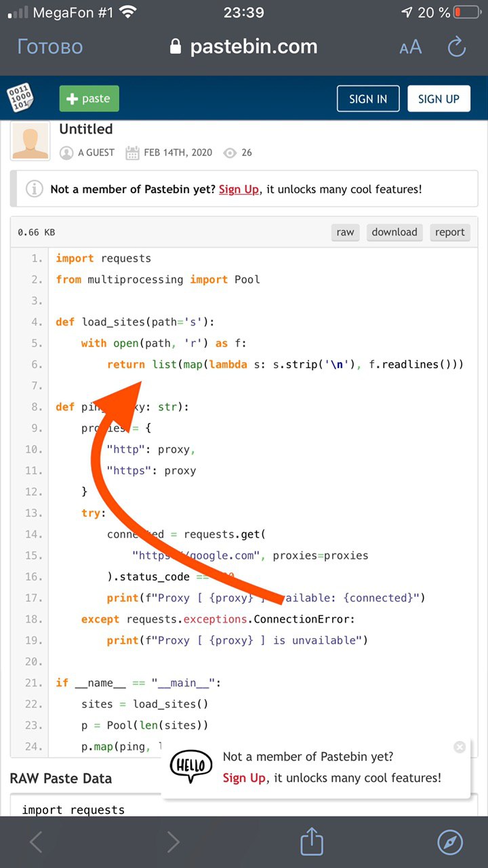488x868 pixels.
Task: Create a new paste
Action: (89, 99)
